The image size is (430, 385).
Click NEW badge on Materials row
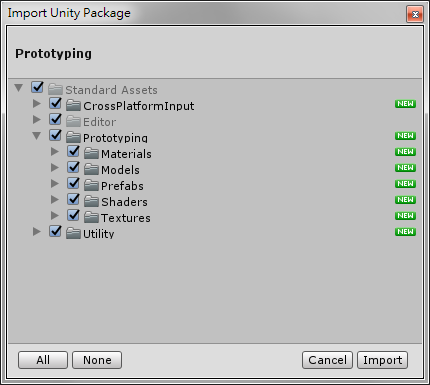point(405,152)
